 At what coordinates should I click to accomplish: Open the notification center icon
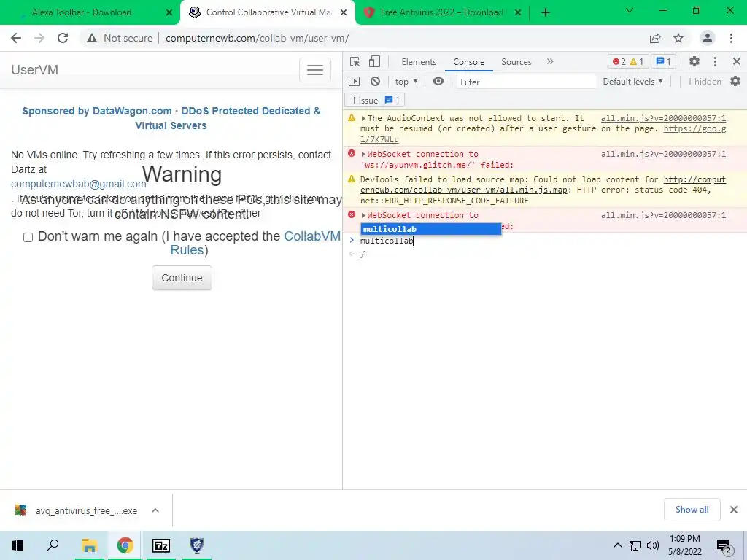(724, 545)
